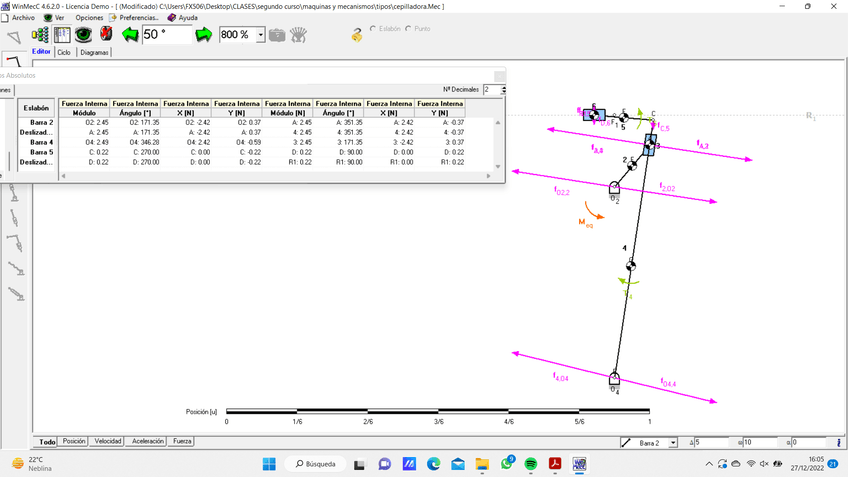The image size is (848, 477).
Task: Select the Eslabón radio button
Action: point(374,29)
